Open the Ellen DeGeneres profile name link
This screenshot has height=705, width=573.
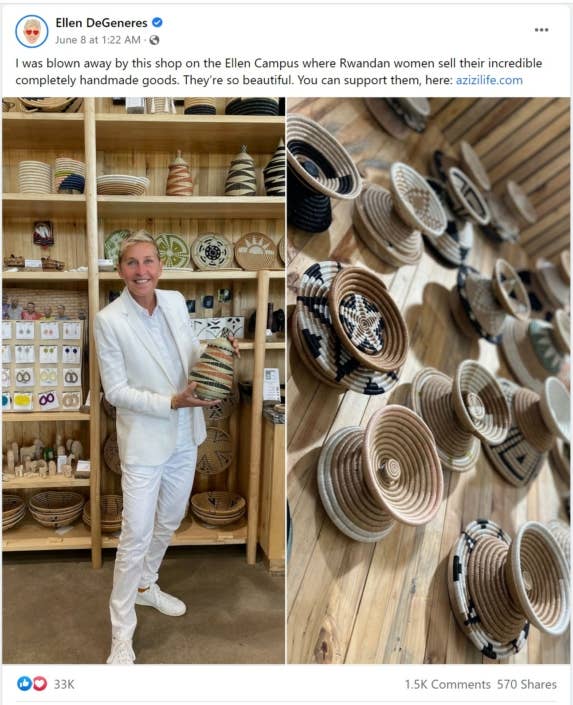101,22
